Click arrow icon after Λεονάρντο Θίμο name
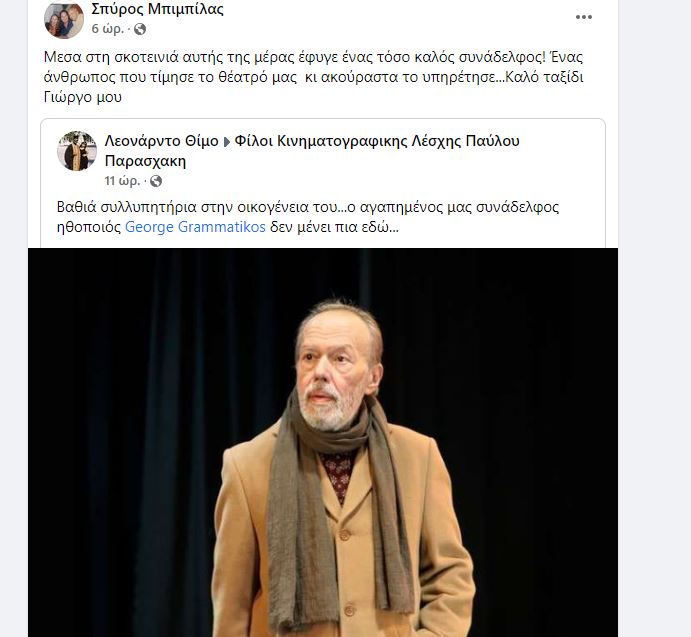Image resolution: width=691 pixels, height=637 pixels. point(226,141)
